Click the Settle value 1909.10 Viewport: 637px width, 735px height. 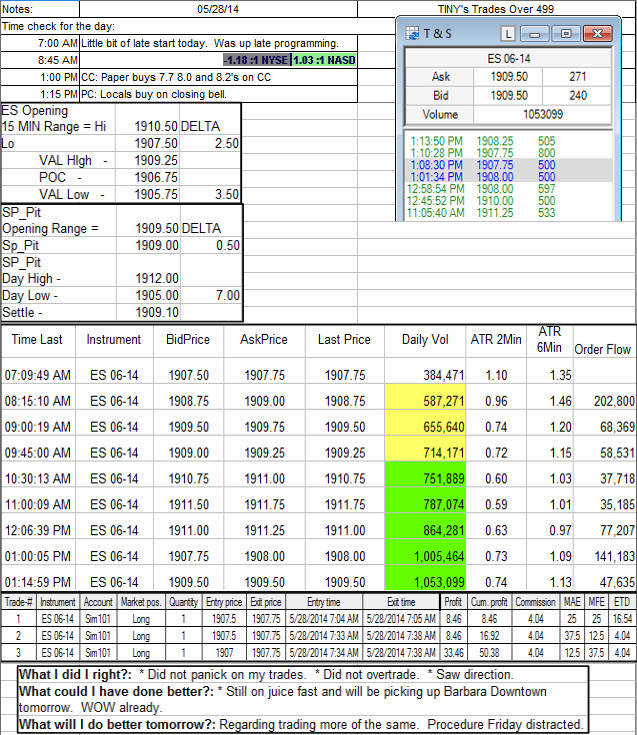pyautogui.click(x=157, y=312)
